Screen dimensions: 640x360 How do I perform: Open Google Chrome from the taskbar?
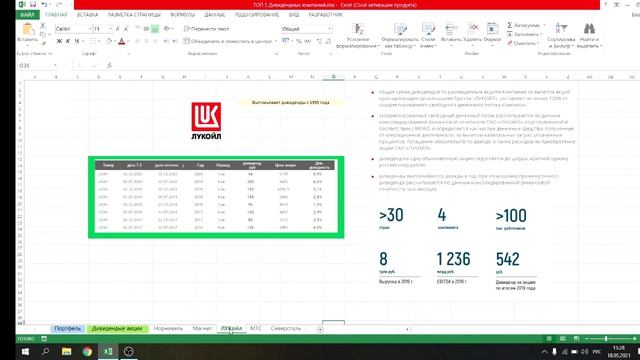(87, 351)
